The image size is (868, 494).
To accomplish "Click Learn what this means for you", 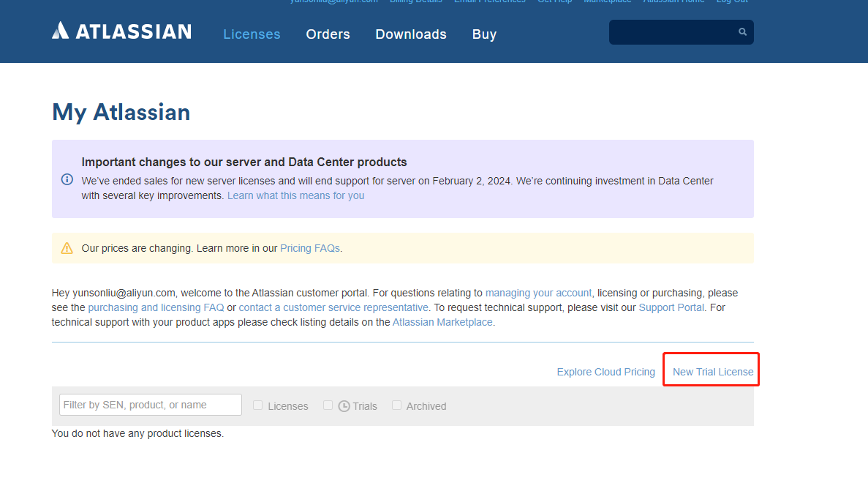I will pos(295,195).
